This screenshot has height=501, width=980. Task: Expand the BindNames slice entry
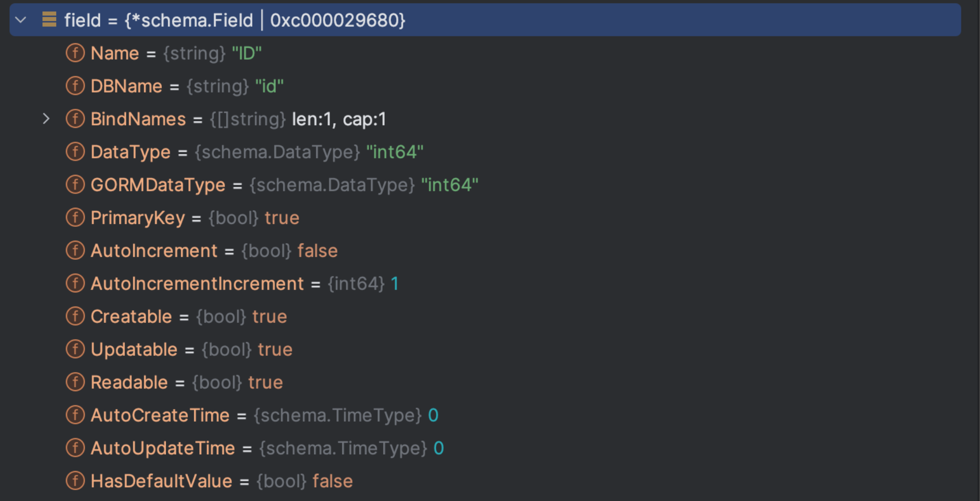[46, 119]
